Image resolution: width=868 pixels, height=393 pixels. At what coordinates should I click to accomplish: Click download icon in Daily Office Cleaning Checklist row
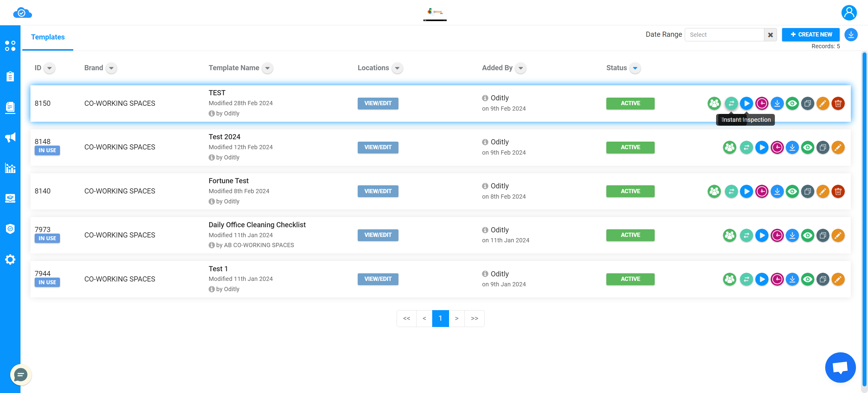tap(792, 235)
